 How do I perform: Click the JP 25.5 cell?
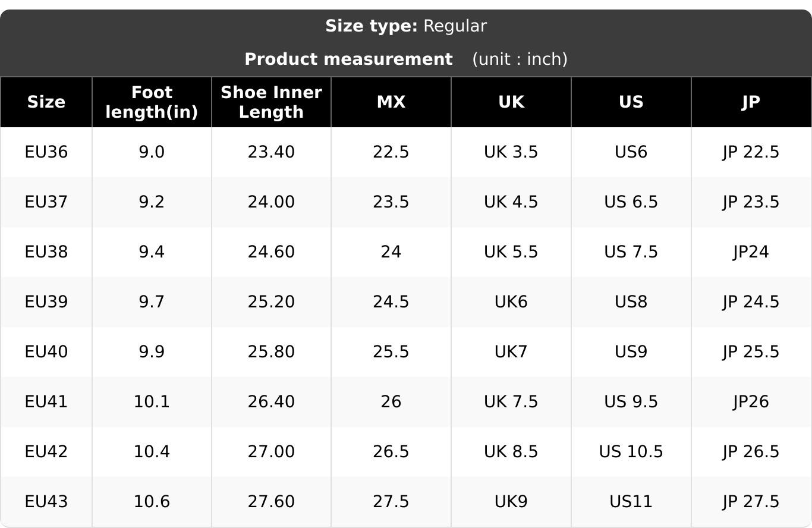click(751, 352)
